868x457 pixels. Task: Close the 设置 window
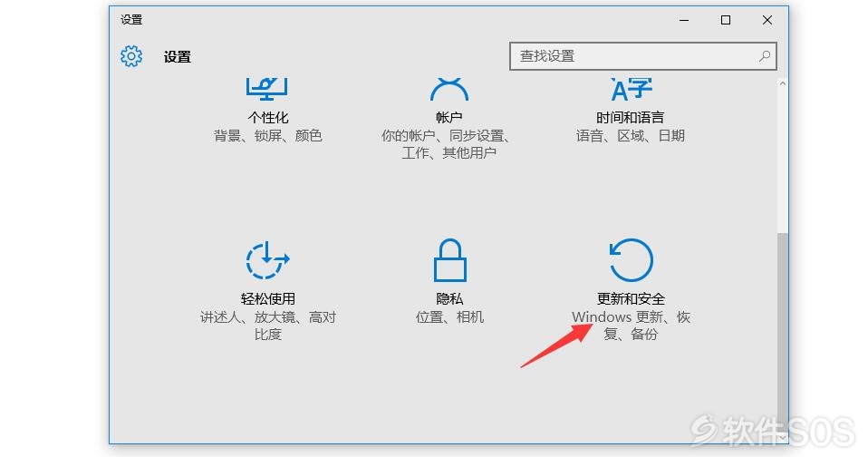click(767, 20)
